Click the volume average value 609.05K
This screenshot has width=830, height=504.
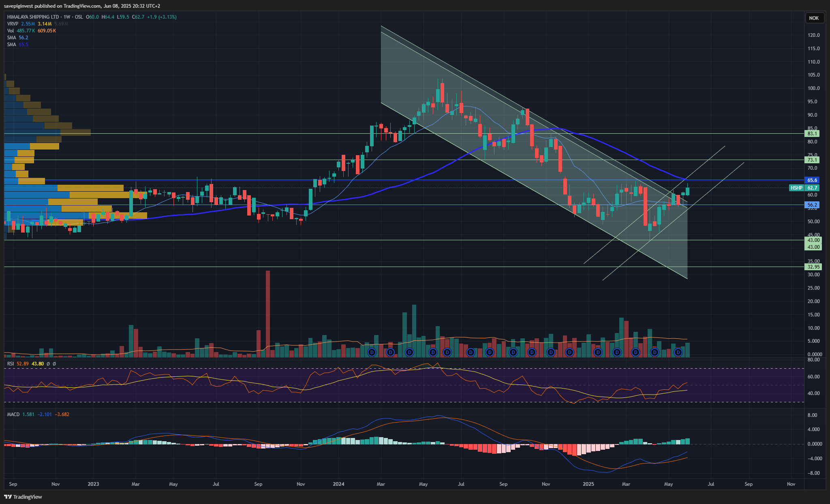pyautogui.click(x=47, y=31)
